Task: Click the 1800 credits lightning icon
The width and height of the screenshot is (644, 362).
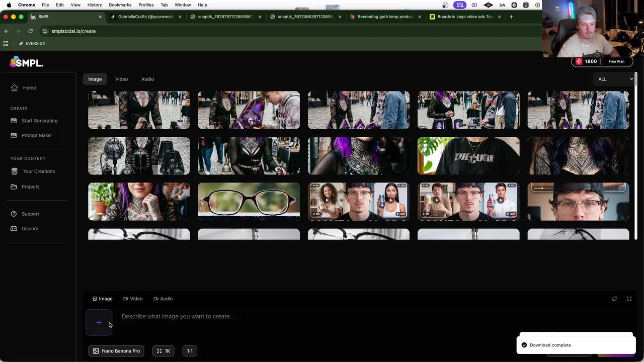Action: tap(579, 61)
